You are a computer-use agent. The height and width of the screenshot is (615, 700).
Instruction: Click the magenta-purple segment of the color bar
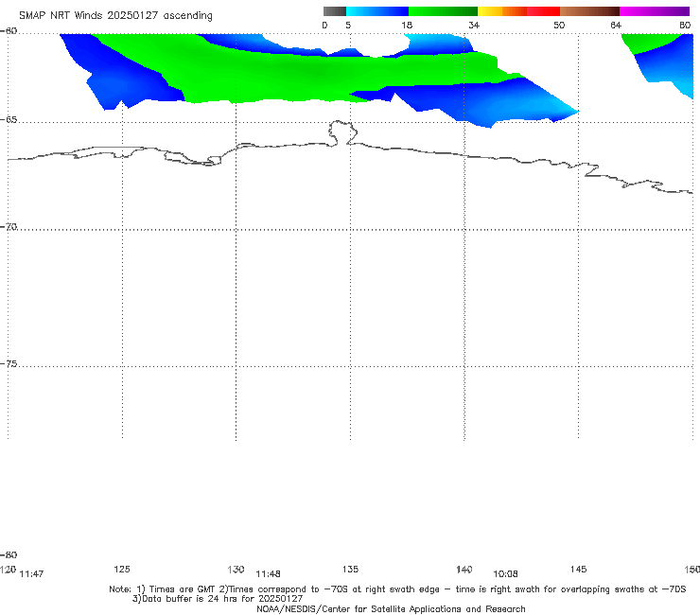click(x=654, y=11)
